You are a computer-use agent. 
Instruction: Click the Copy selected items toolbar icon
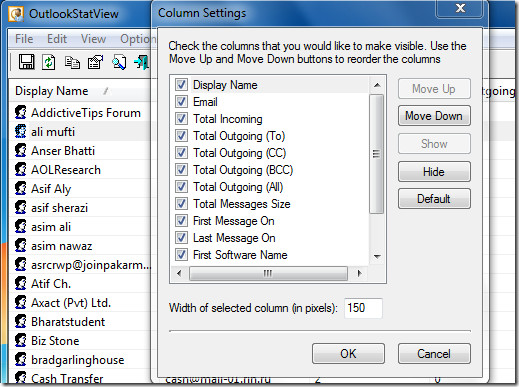tap(72, 62)
